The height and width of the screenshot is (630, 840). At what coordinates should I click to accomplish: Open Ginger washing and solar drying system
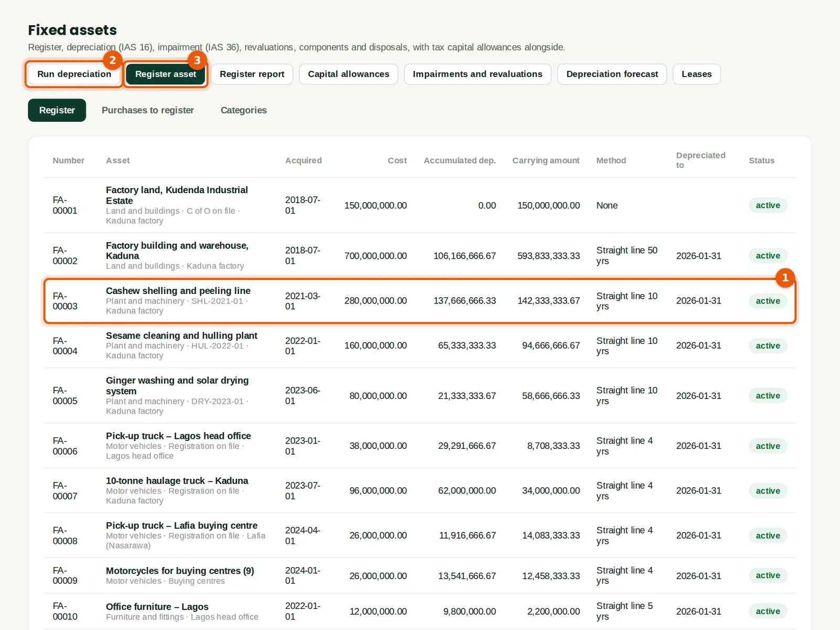click(177, 385)
